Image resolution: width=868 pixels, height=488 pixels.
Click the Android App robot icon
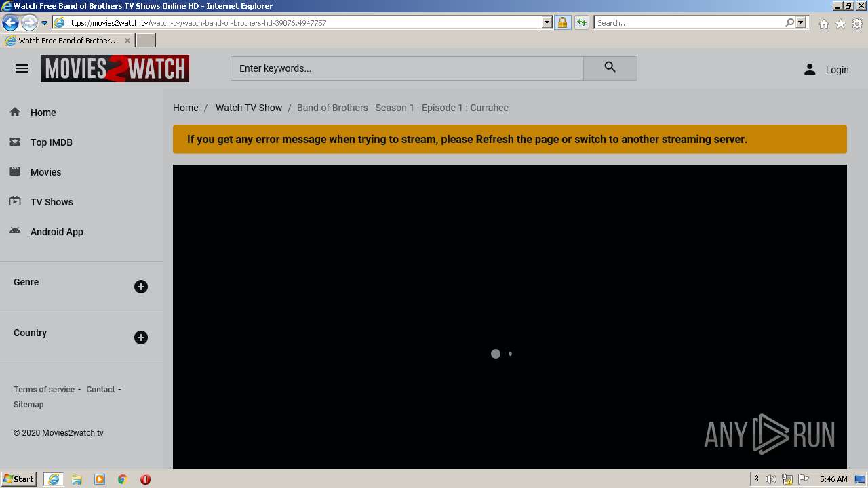click(15, 231)
